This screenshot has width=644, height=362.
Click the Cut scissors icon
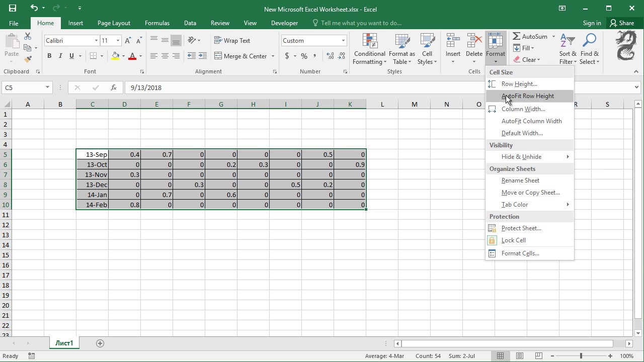[28, 36]
